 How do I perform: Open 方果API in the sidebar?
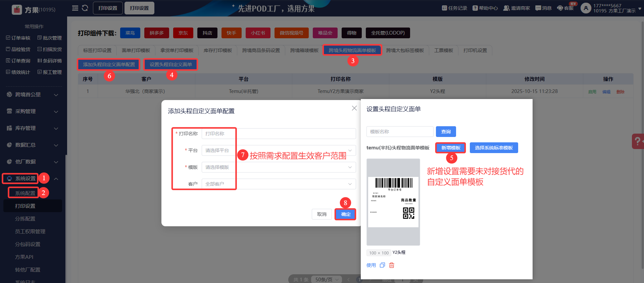[x=24, y=257]
